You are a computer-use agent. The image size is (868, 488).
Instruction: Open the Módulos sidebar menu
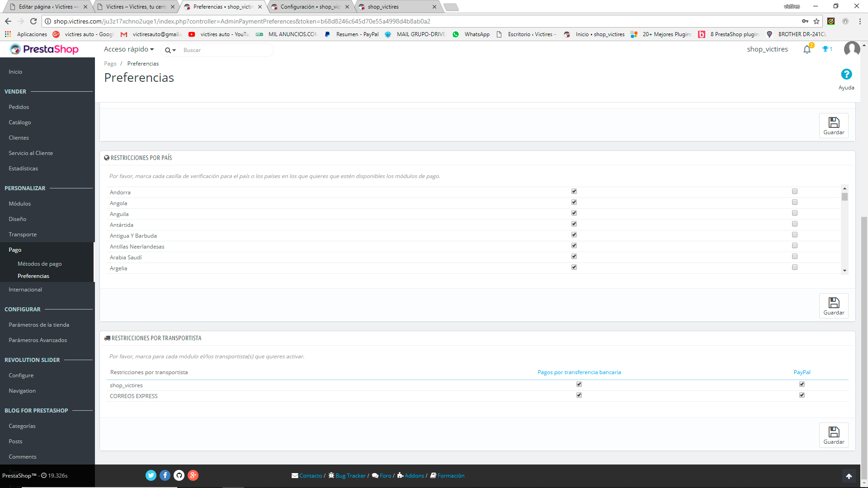[x=20, y=204]
